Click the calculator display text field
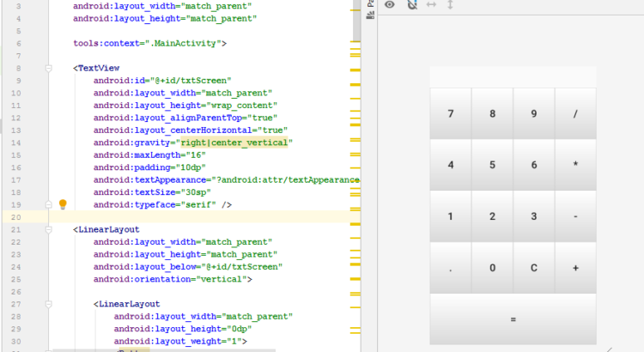Viewport: 644px width, 352px height. click(x=513, y=76)
